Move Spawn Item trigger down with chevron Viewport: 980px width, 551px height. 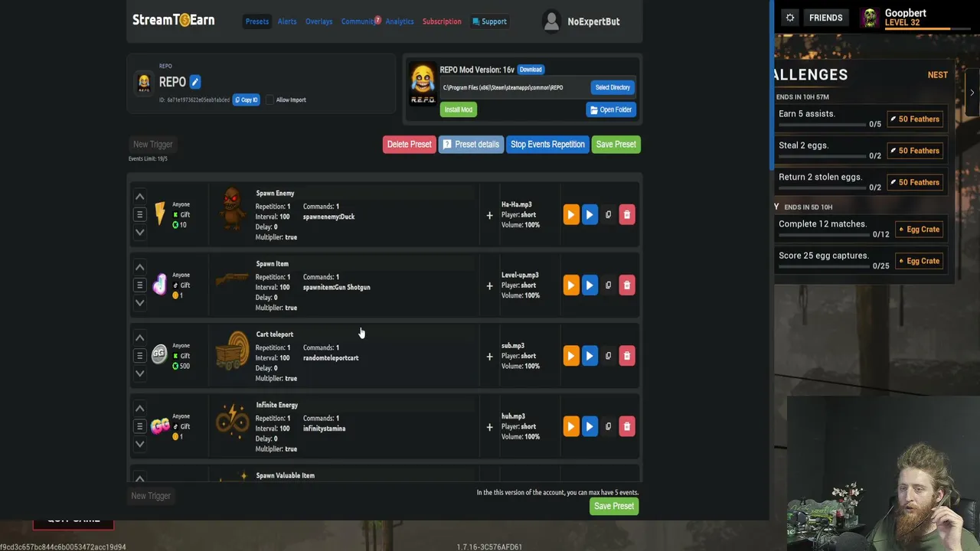[x=139, y=302]
